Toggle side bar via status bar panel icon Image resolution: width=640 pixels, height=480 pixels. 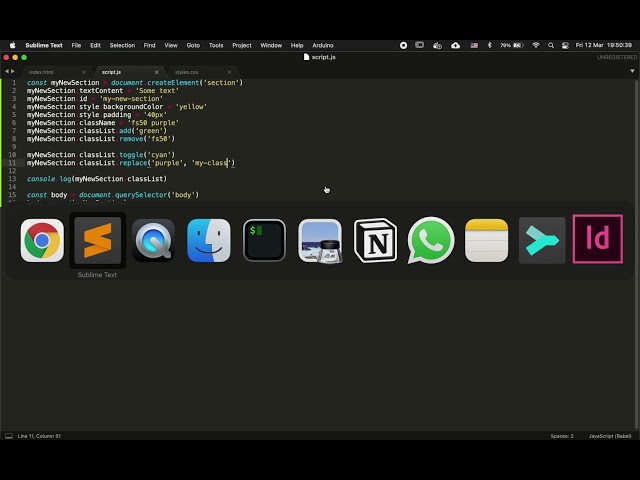coord(9,436)
